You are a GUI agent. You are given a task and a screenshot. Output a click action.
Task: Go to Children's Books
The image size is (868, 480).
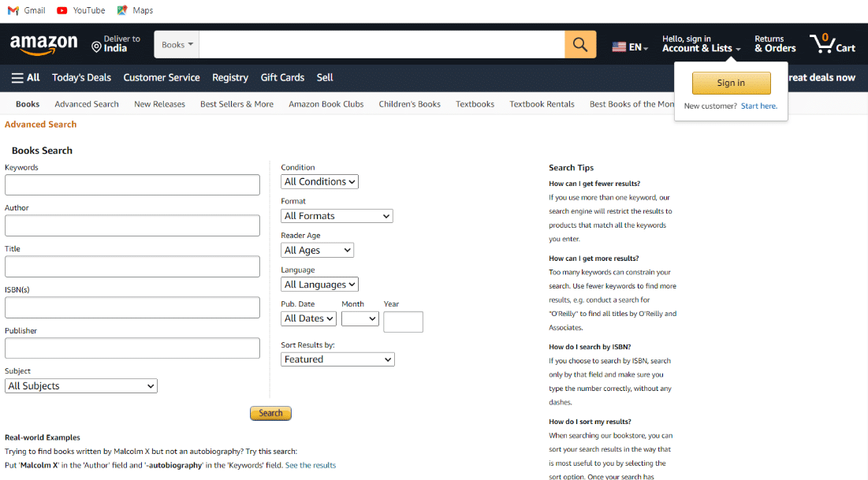(x=410, y=104)
